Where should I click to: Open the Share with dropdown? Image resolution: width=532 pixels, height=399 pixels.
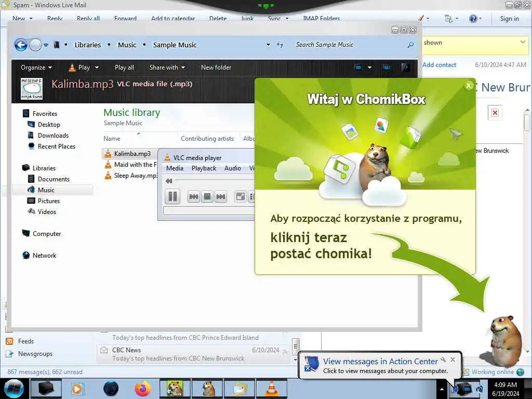(x=167, y=68)
